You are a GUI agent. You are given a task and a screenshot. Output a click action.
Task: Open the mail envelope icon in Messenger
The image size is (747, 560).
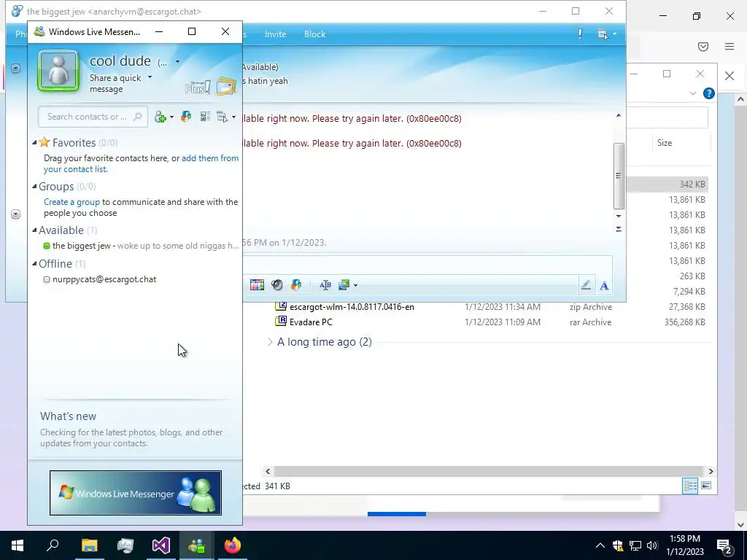[x=226, y=86]
